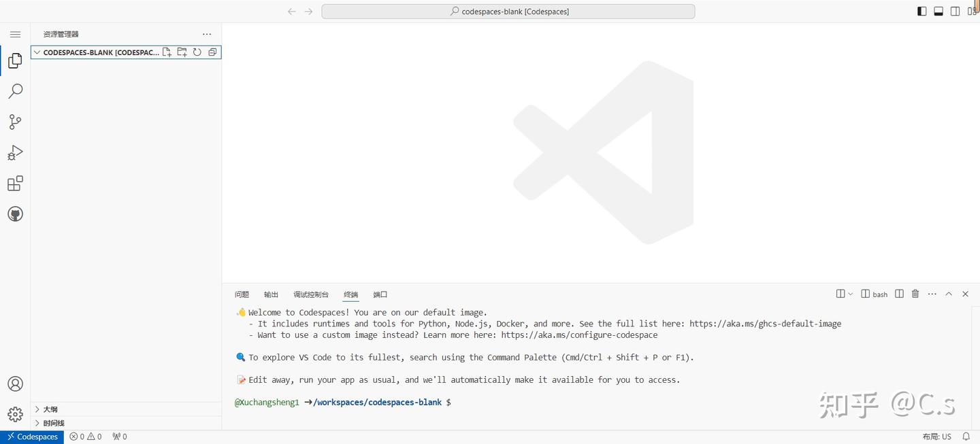
Task: Click the Codespaces remote indicator button
Action: coord(31,436)
